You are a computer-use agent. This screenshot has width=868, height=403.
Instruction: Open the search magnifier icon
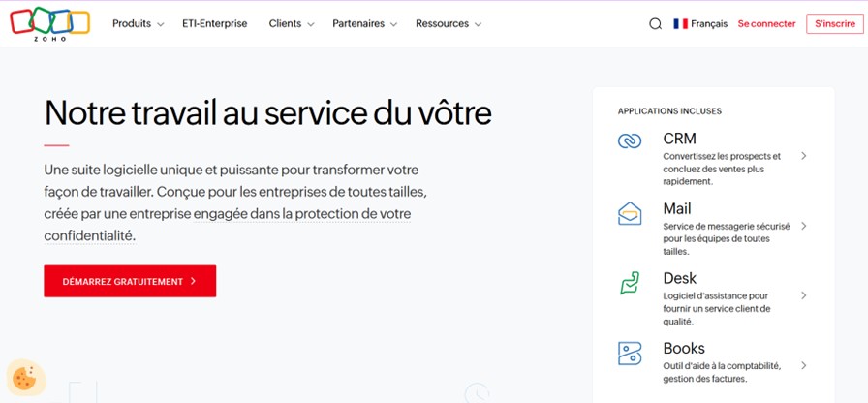pyautogui.click(x=655, y=24)
